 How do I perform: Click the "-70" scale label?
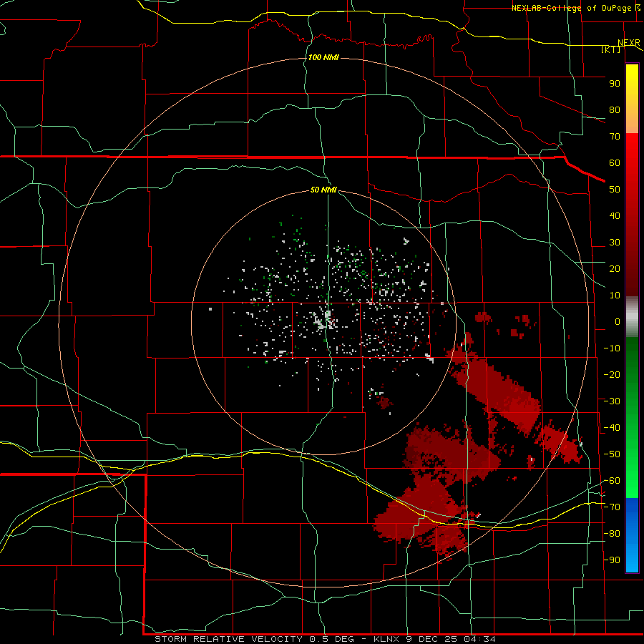click(612, 507)
